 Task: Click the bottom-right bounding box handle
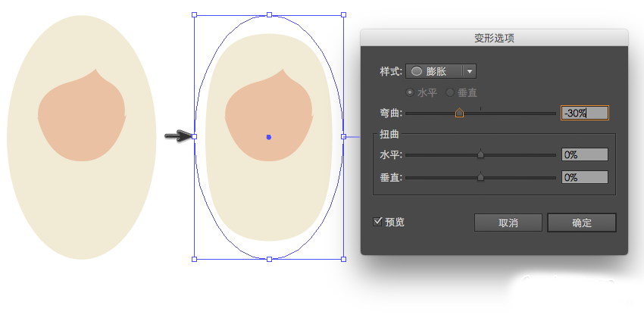(x=344, y=259)
